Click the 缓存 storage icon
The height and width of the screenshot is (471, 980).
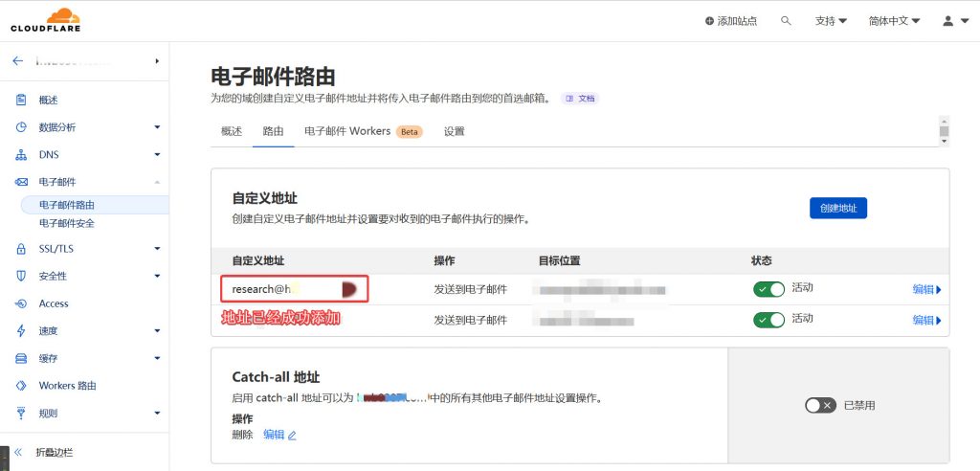click(x=21, y=358)
